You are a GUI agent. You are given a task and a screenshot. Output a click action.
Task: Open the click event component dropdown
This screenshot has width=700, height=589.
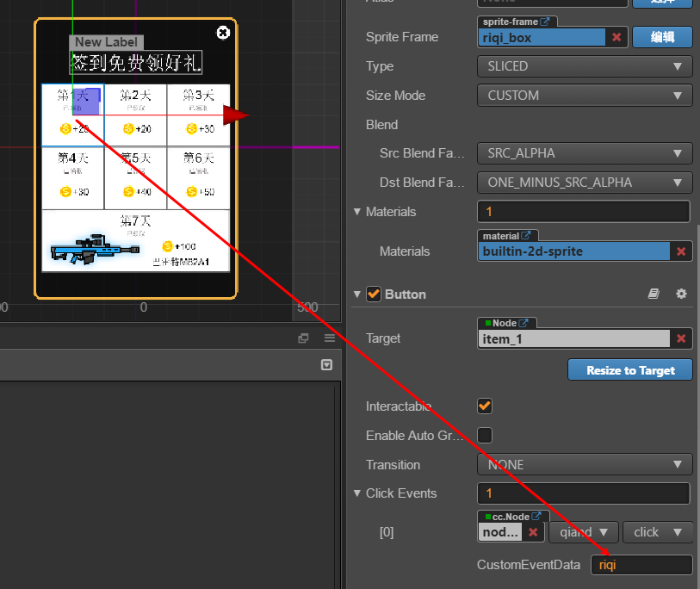click(x=584, y=532)
